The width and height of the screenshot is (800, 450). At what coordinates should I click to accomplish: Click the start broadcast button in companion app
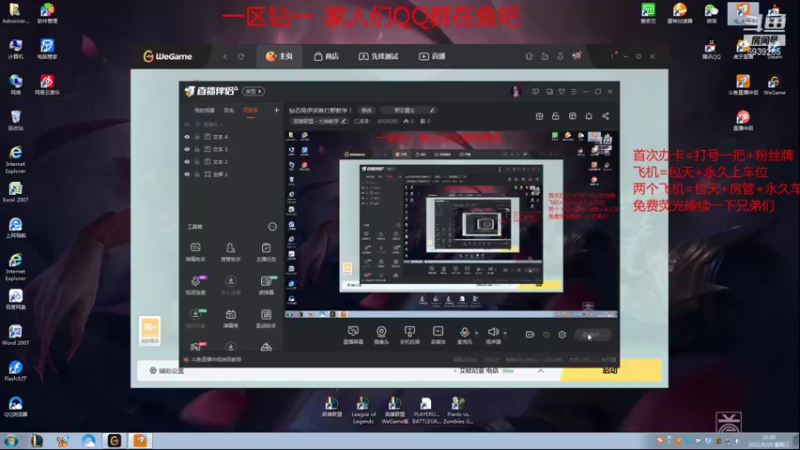point(592,335)
